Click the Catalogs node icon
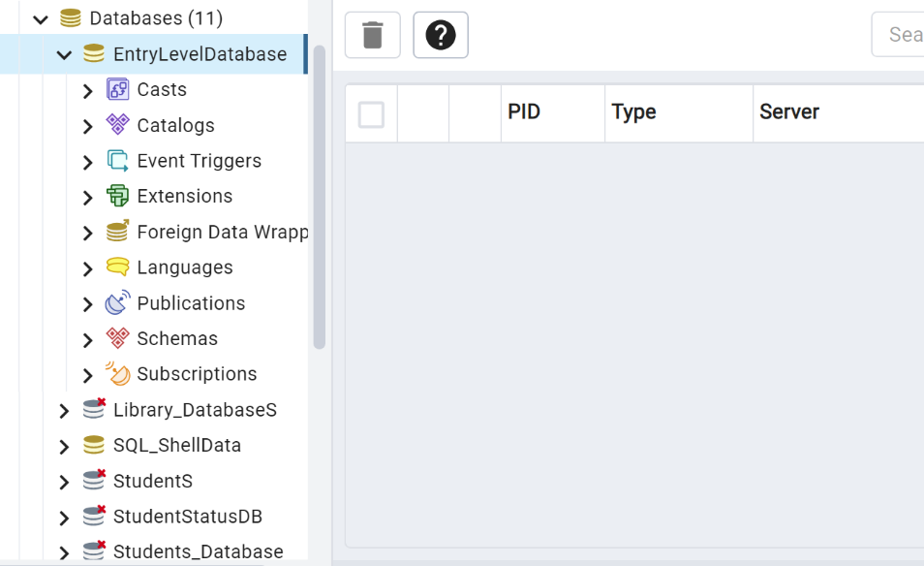This screenshot has height=566, width=924. click(x=117, y=125)
